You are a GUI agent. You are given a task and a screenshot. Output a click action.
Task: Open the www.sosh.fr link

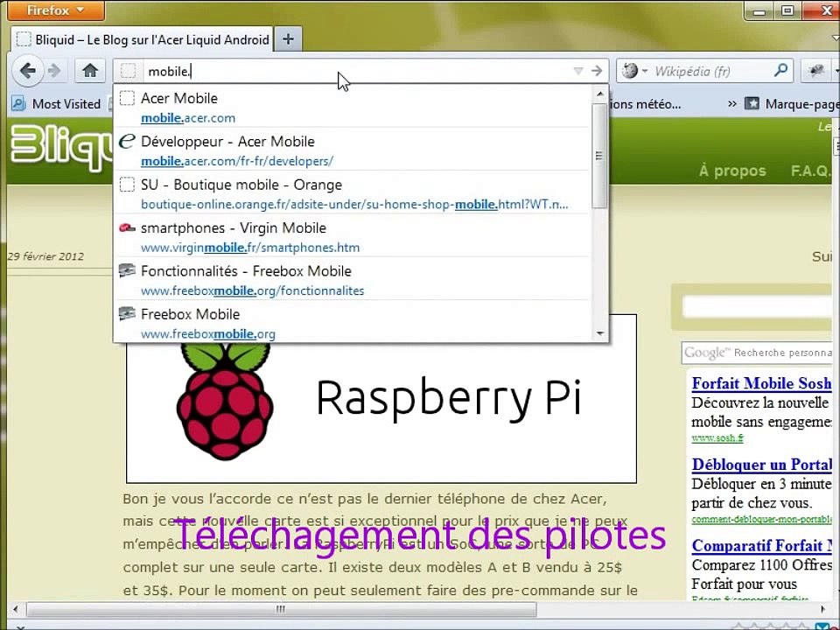coord(717,438)
